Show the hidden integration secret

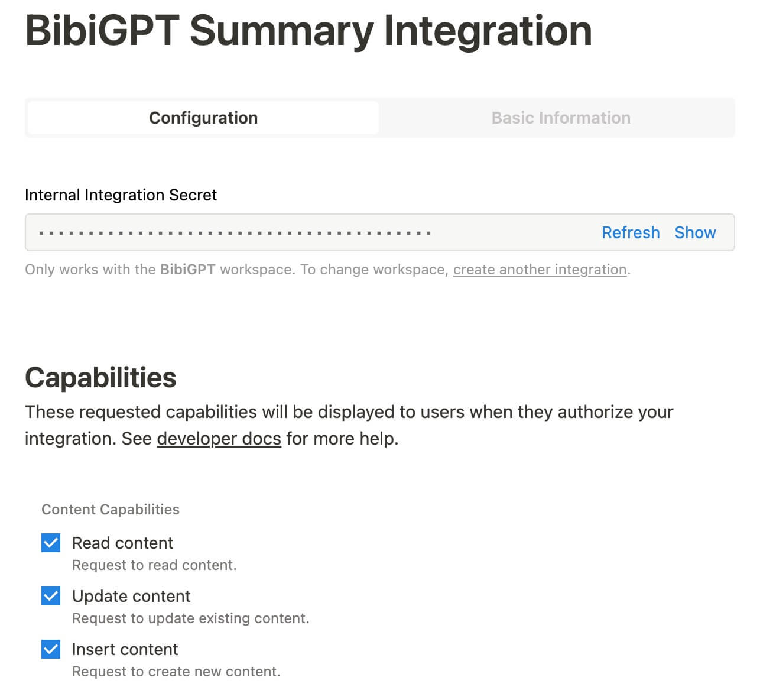coord(695,232)
